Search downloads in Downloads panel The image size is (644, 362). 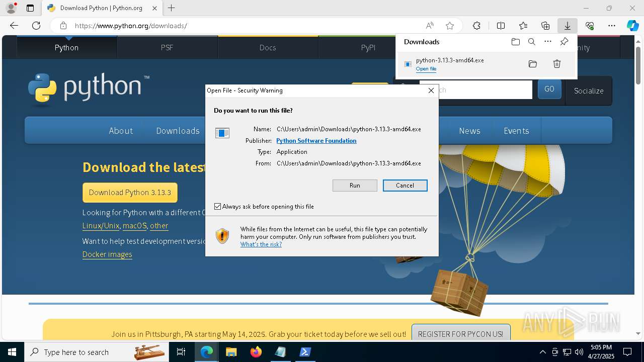coord(531,42)
